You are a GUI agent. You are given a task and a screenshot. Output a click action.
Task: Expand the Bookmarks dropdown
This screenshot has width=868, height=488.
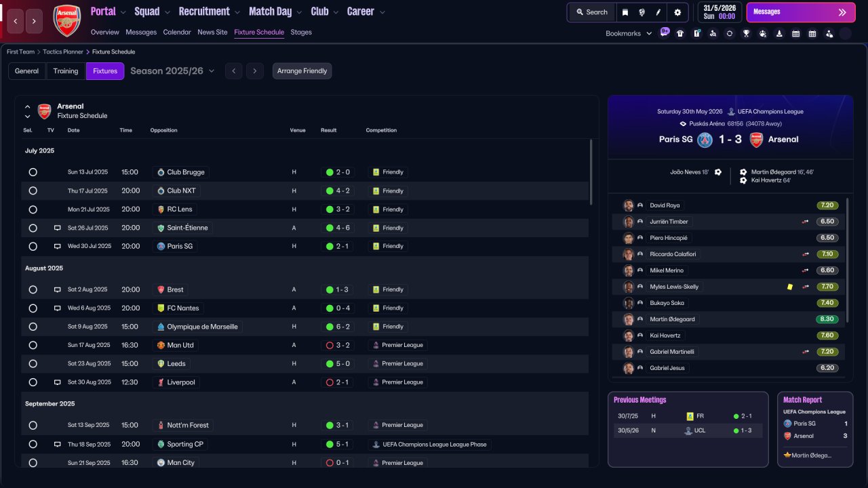tap(629, 33)
